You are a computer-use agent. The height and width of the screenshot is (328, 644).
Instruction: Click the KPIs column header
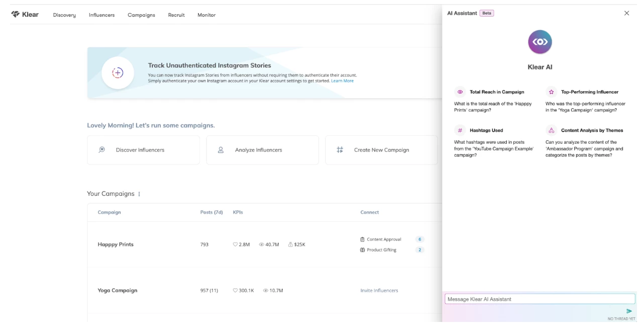tap(238, 212)
